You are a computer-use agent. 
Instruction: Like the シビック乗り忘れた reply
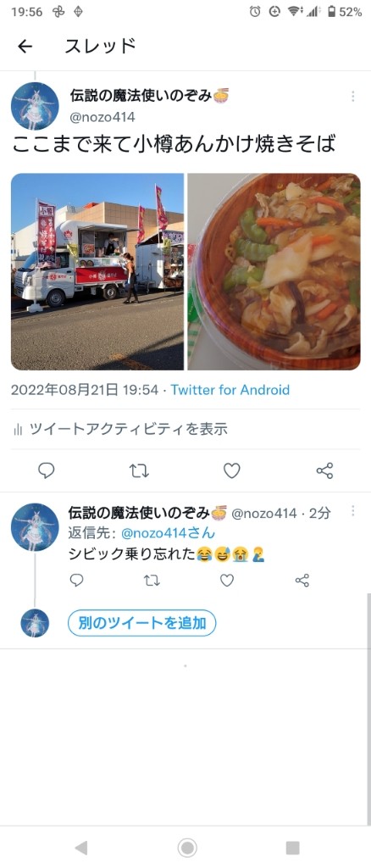coord(227,580)
